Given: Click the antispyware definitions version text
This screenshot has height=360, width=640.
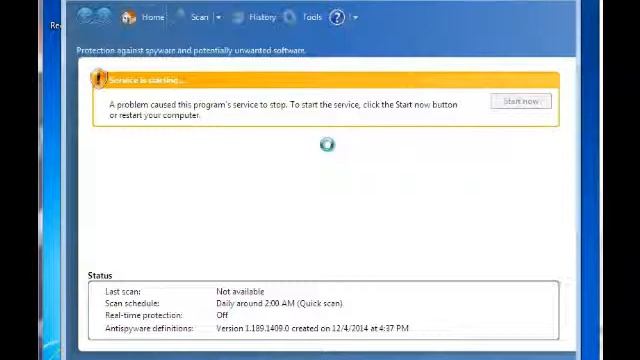Looking at the screenshot, I should (312, 328).
